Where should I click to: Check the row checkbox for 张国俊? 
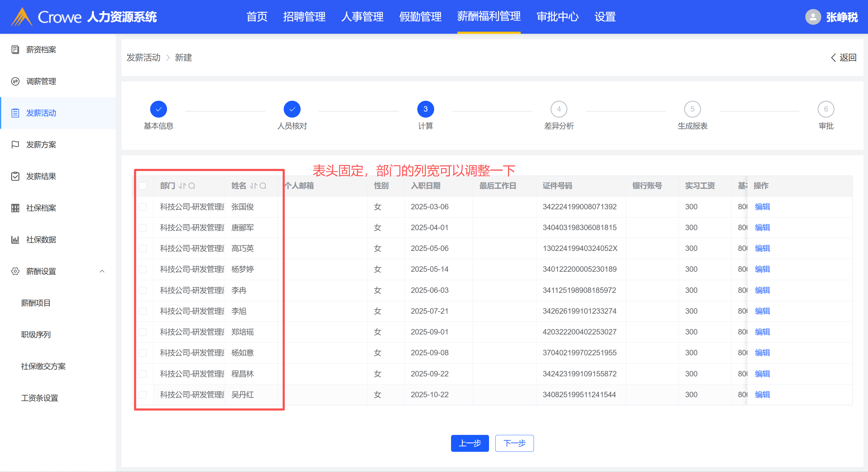coord(143,207)
